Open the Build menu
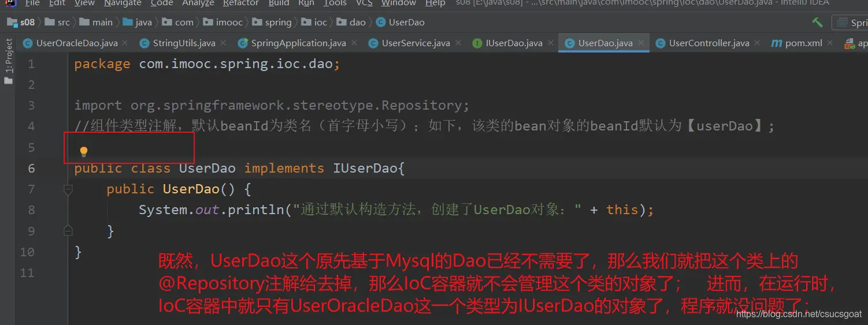Viewport: 868px width, 325px height. (279, 3)
